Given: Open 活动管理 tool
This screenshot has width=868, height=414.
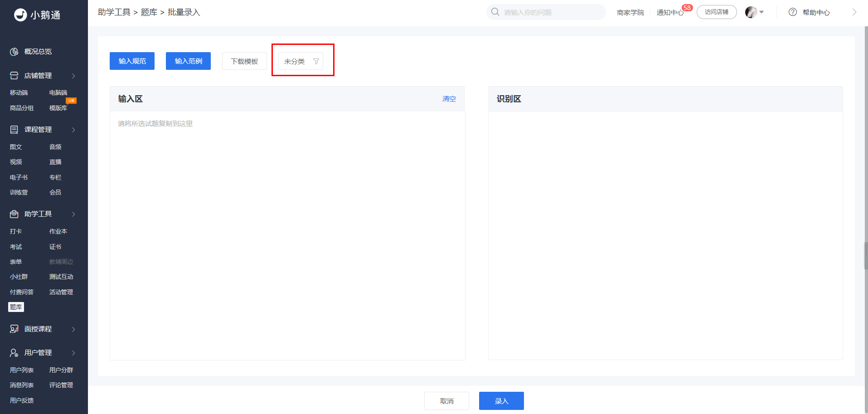Looking at the screenshot, I should coord(61,292).
